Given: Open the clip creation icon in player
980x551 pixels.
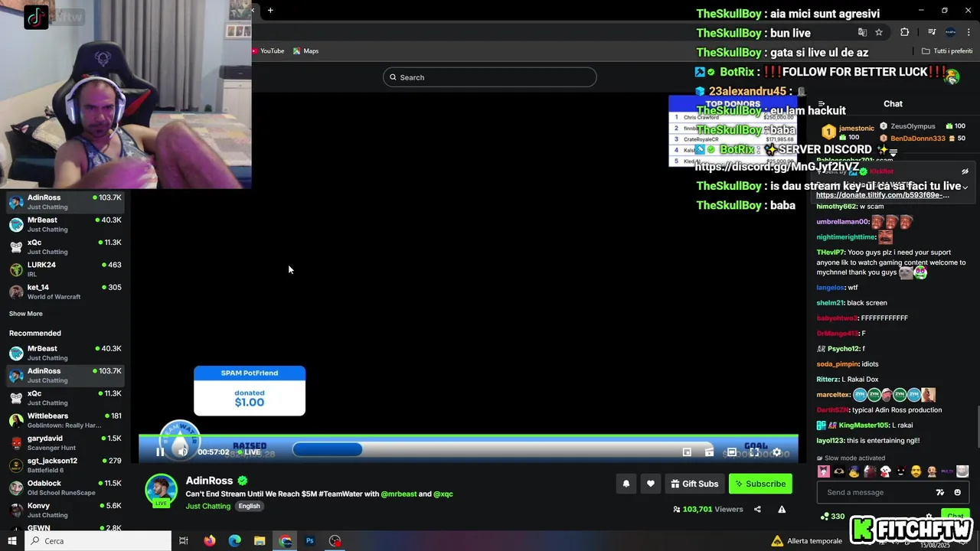Looking at the screenshot, I should click(709, 452).
